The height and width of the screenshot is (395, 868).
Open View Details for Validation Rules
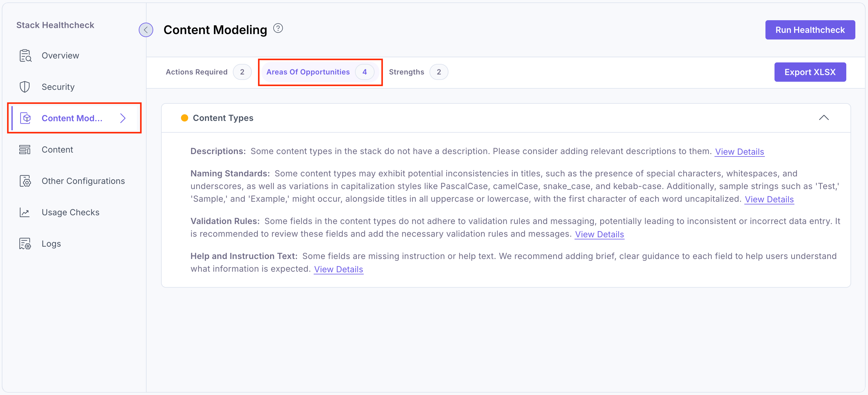(600, 234)
